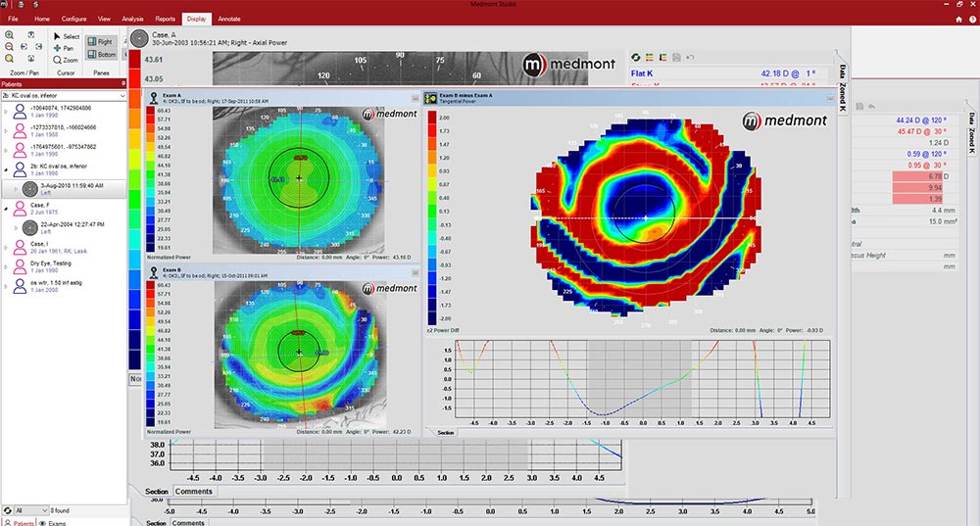This screenshot has height=526, width=980.
Task: Choose the Select cursor tool
Action: pos(67,37)
